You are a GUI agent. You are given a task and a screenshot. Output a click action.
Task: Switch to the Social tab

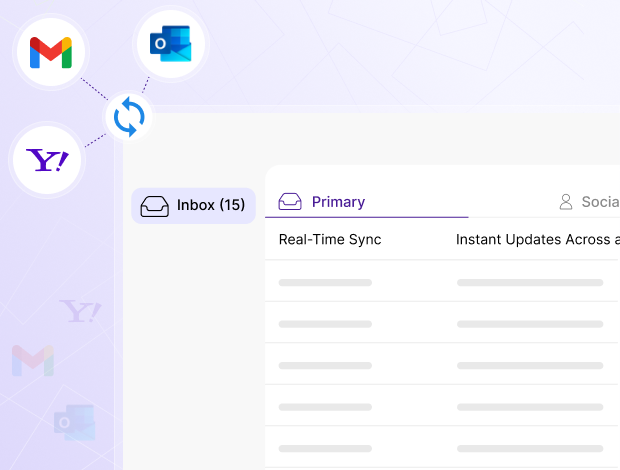(589, 202)
